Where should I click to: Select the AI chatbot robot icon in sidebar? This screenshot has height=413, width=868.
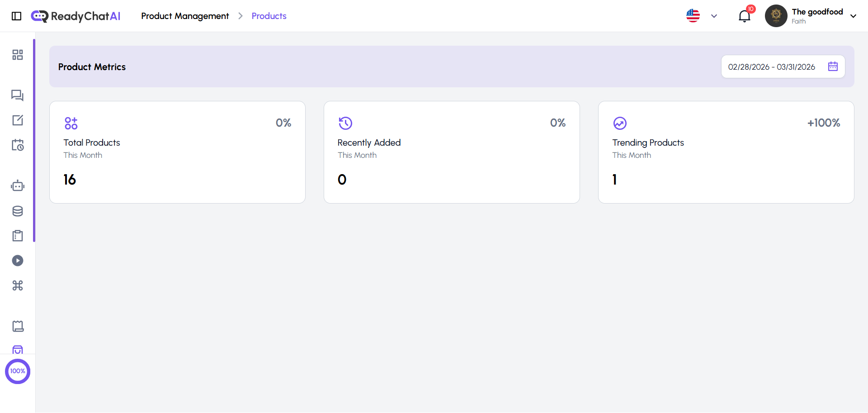[x=18, y=185]
